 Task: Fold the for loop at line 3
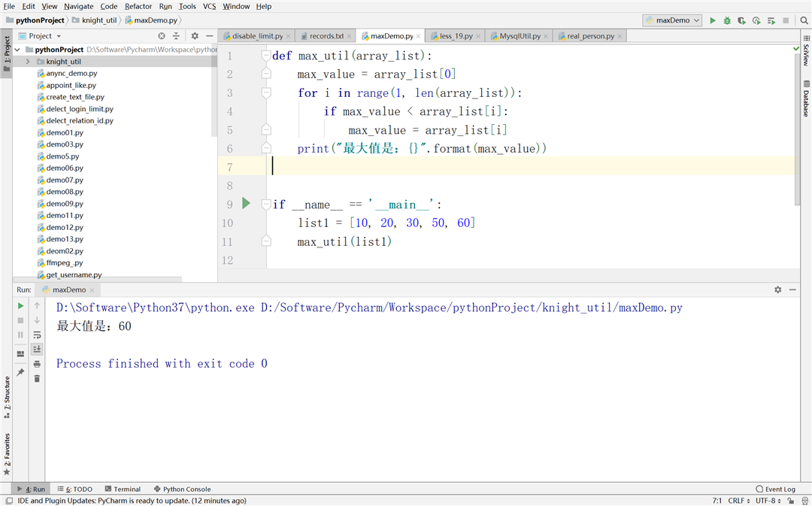point(266,92)
